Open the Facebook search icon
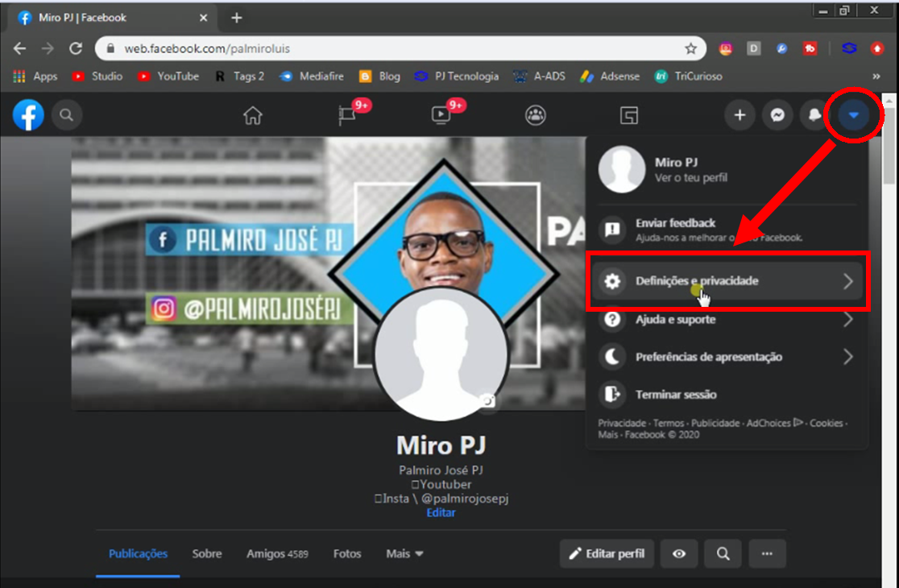The image size is (899, 588). pos(67,116)
